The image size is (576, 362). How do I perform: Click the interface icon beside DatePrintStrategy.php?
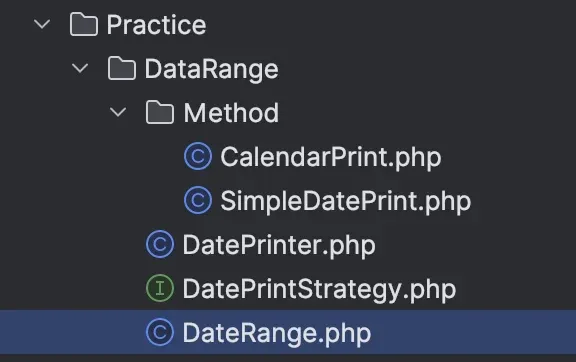pyautogui.click(x=160, y=288)
